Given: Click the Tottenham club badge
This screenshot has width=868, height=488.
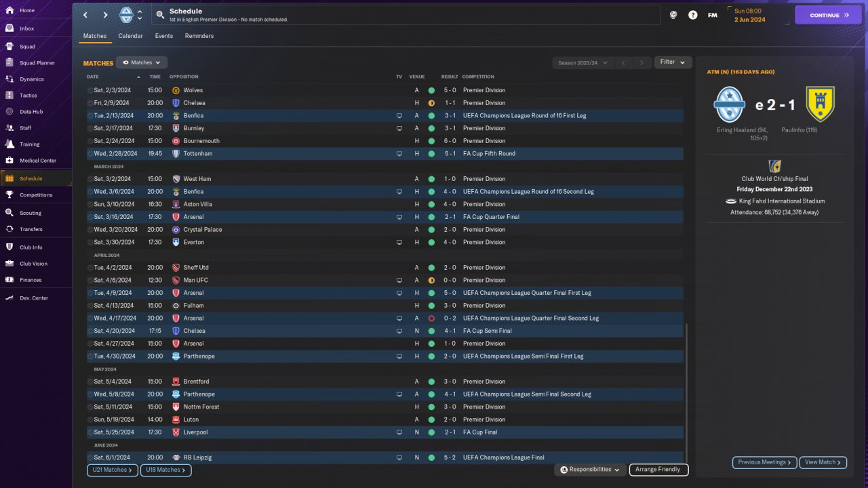Looking at the screenshot, I should point(176,154).
